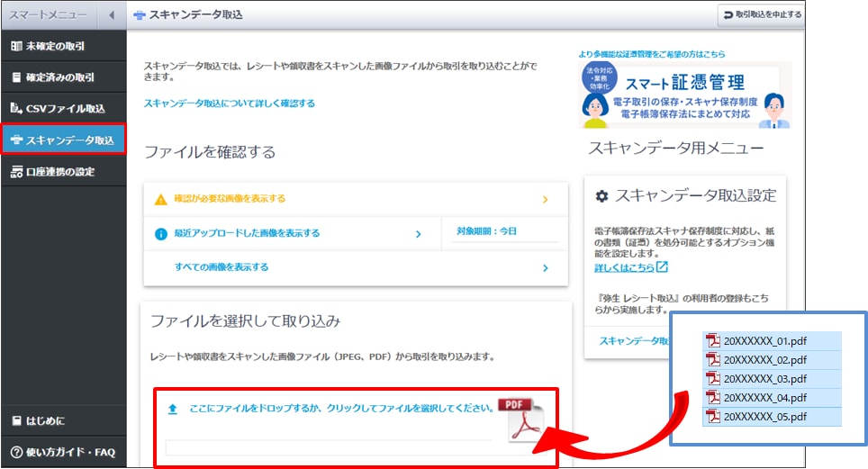Click the external link icon after 詳しくはこちら
This screenshot has width=868, height=469.
[662, 267]
